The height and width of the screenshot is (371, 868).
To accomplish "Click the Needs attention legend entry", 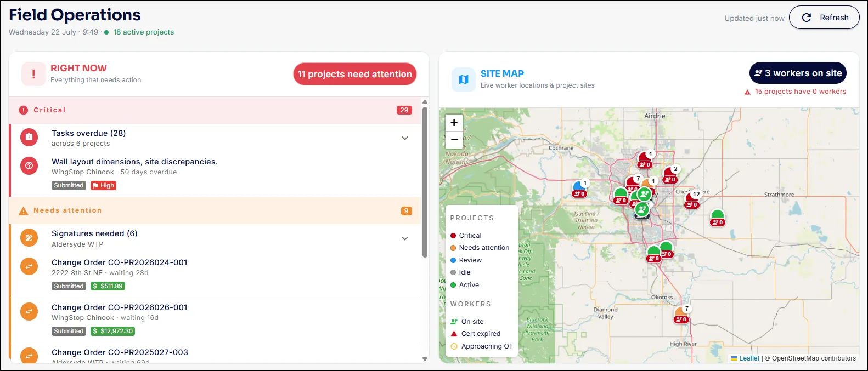I will [480, 248].
